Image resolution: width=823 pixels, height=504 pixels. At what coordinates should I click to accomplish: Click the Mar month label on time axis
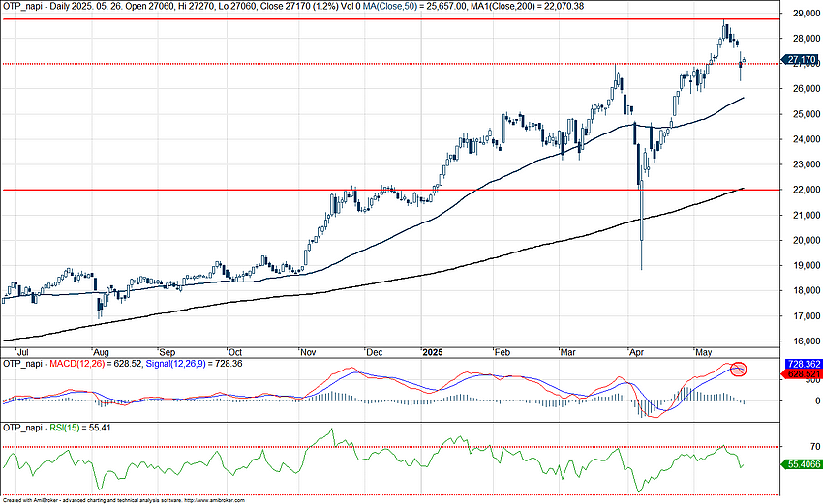tap(568, 352)
